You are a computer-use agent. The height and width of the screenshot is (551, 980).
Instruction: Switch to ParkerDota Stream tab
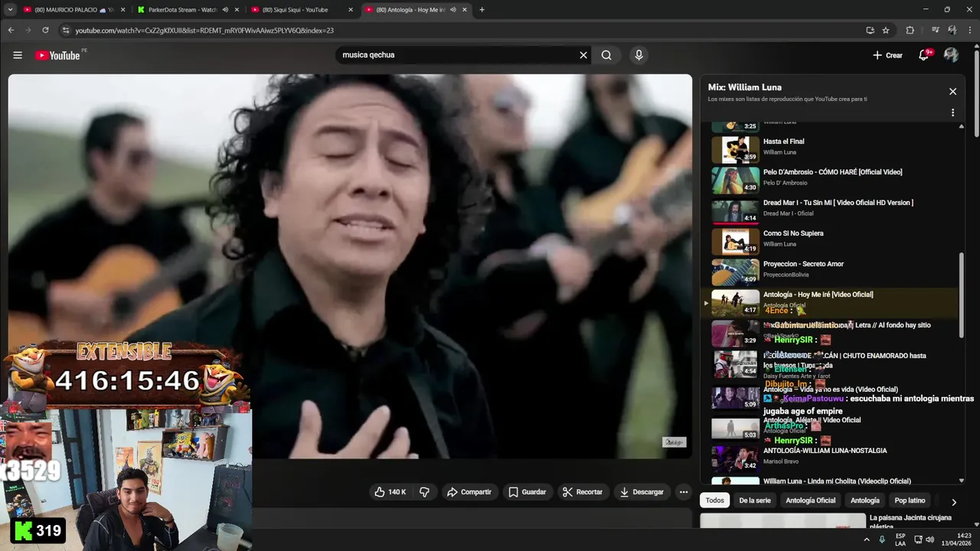[184, 10]
